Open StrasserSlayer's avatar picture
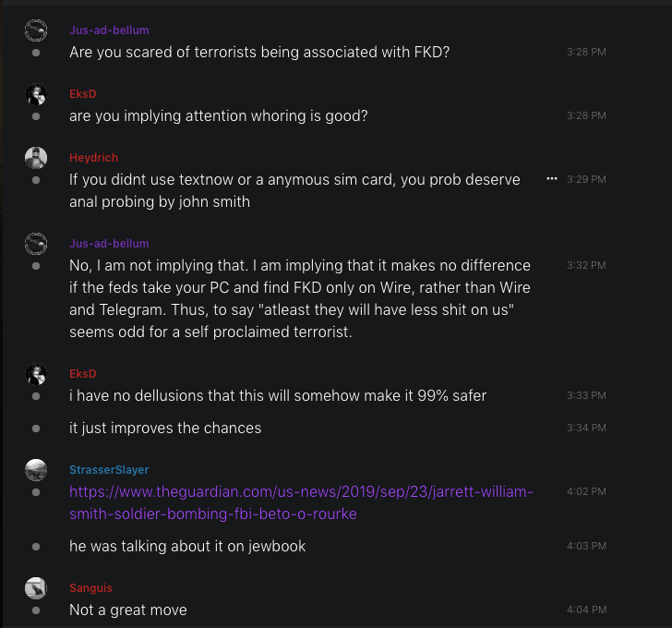The image size is (672, 628). pyautogui.click(x=36, y=470)
